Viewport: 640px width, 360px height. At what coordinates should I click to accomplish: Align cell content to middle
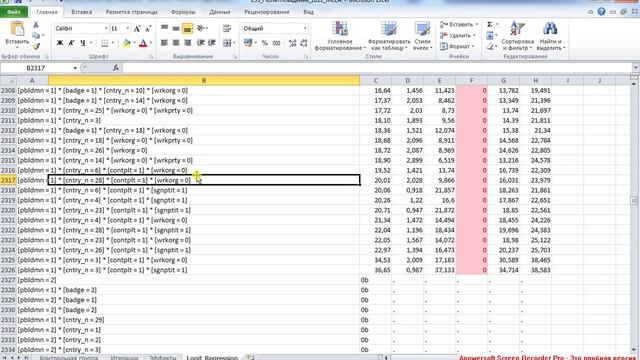[x=176, y=28]
